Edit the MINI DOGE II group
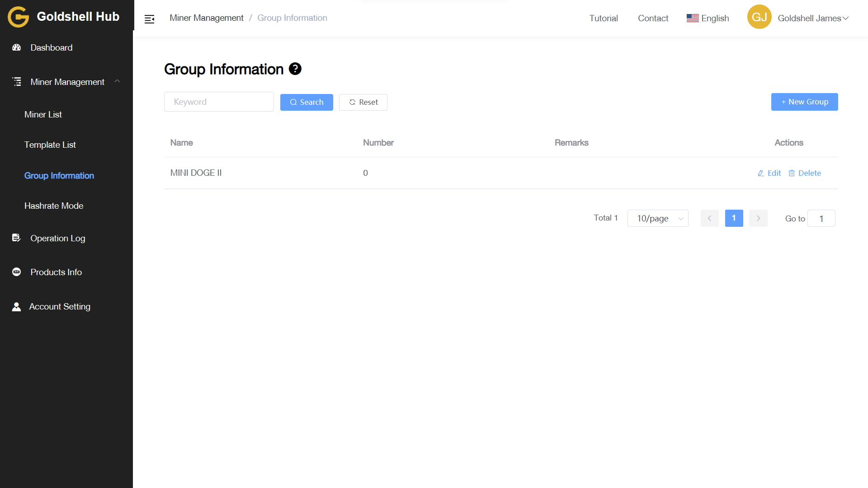 769,173
